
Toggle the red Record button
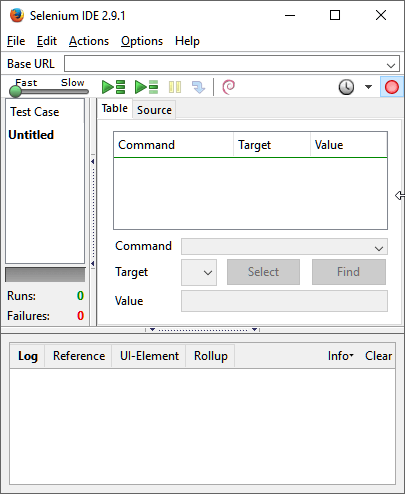[x=392, y=87]
